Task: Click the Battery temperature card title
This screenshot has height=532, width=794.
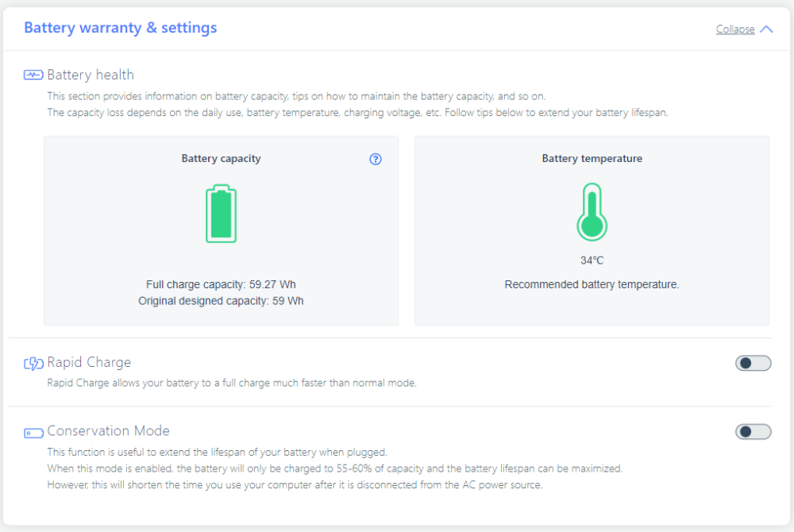Action: (592, 159)
